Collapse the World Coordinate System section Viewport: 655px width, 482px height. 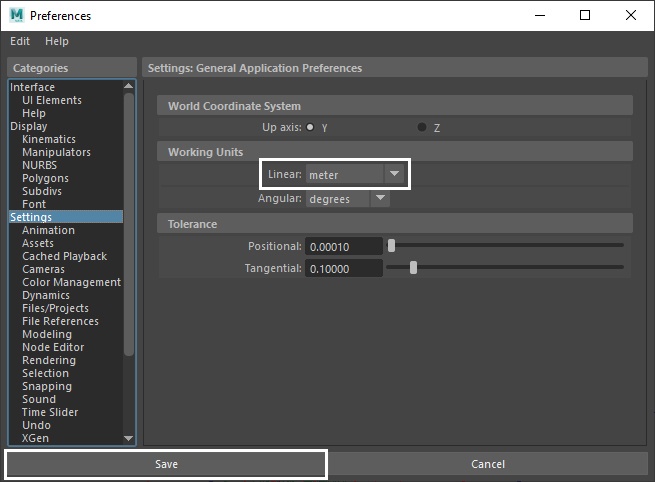coord(395,106)
